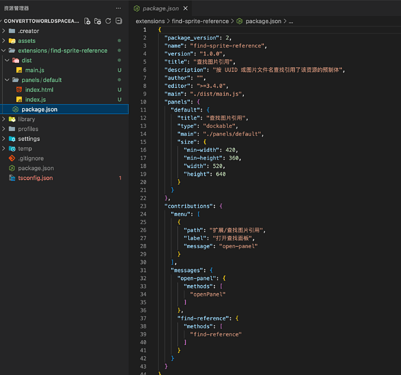Open the root package.json file below .gitignore

tap(64, 168)
